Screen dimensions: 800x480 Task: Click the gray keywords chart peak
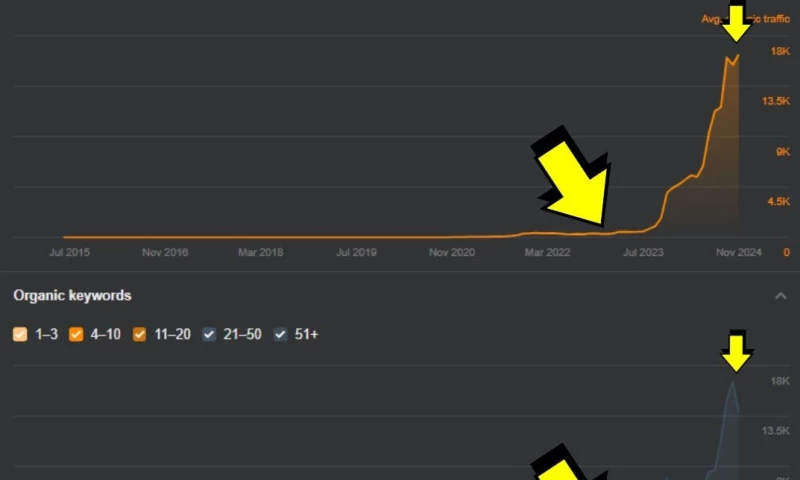coord(733,382)
